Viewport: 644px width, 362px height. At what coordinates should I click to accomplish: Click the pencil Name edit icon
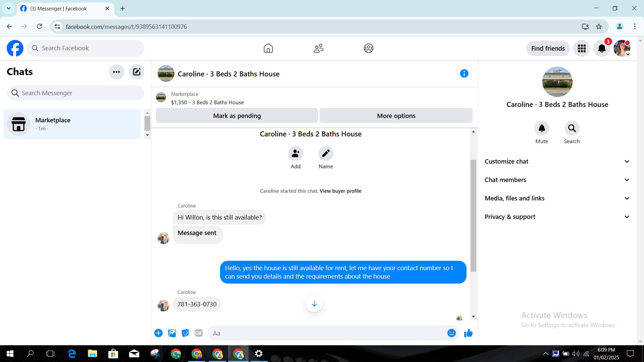click(x=326, y=154)
